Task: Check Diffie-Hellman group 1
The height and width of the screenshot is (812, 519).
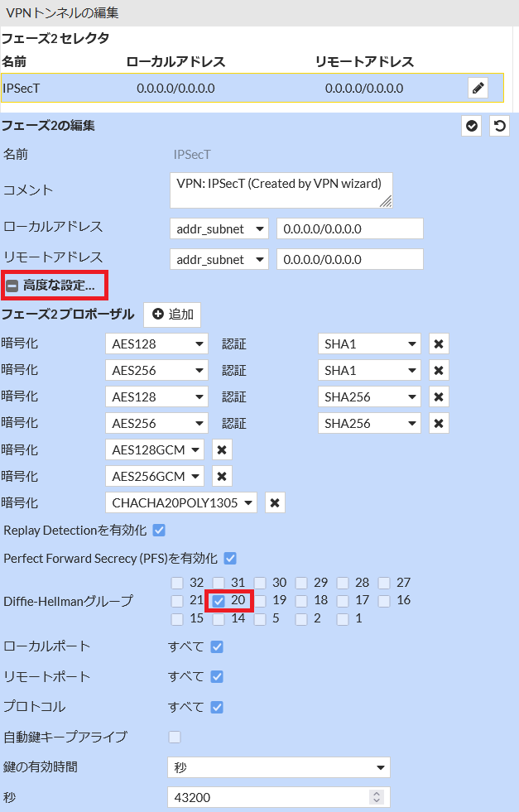Action: [x=343, y=619]
